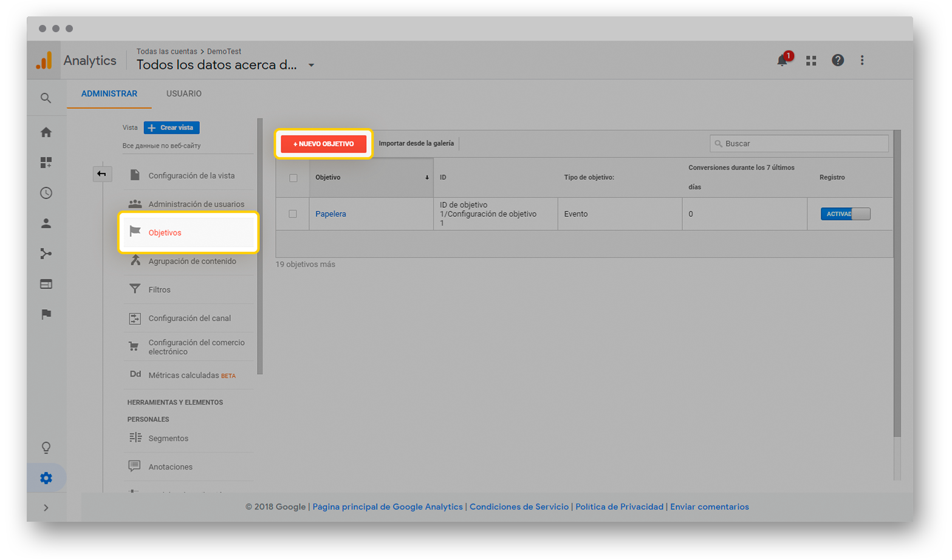952x560 pixels.
Task: Click the Todas las cuentas breadcrumb
Action: click(166, 52)
